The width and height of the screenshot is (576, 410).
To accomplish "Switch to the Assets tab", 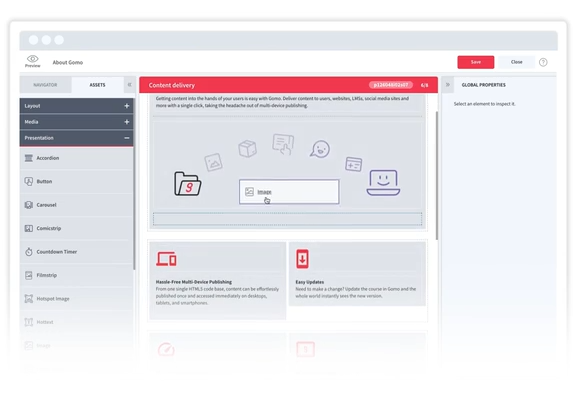I will pos(97,85).
